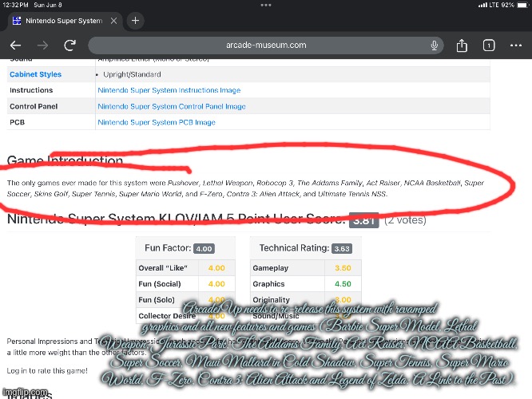Click the Gameplay 3.50 value
The image size is (532, 399).
coord(343,268)
